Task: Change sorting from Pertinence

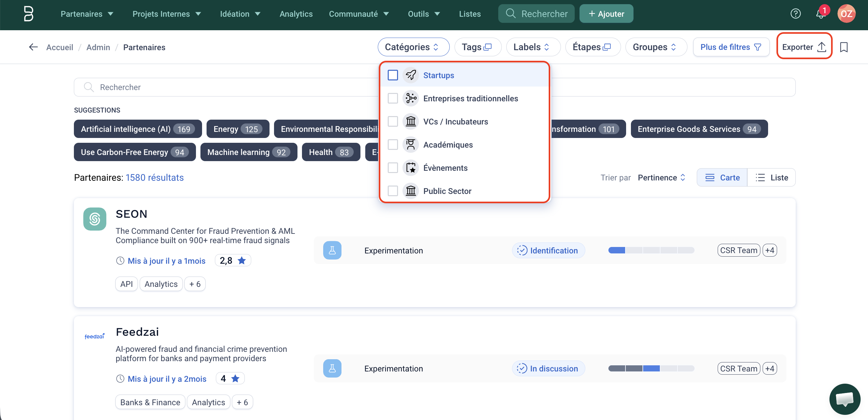Action: click(x=661, y=178)
